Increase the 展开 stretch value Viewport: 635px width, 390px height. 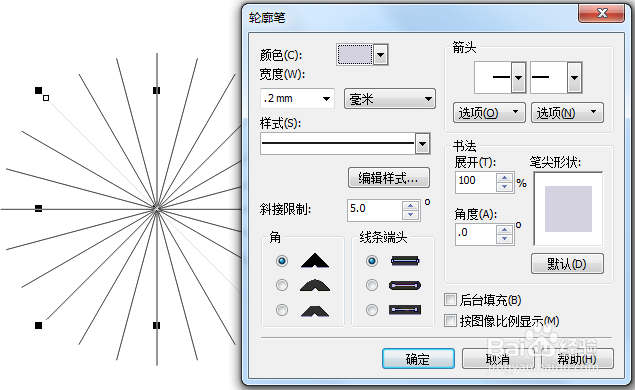[x=505, y=178]
